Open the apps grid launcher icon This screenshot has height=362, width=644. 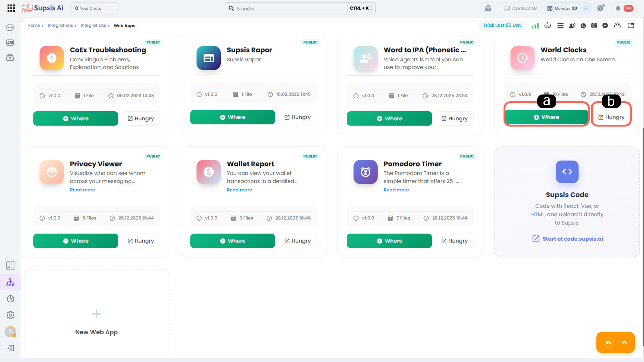[11, 8]
